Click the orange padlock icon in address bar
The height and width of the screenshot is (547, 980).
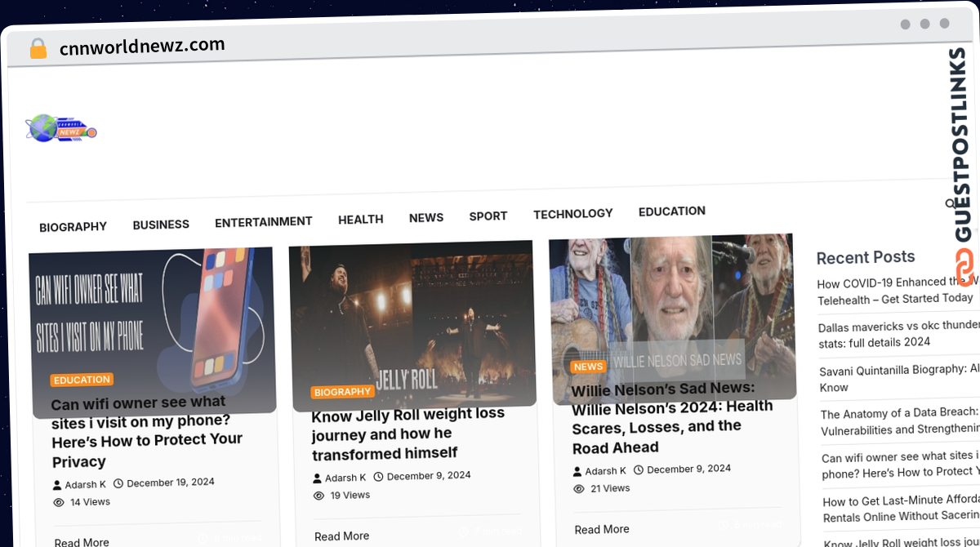tap(38, 48)
